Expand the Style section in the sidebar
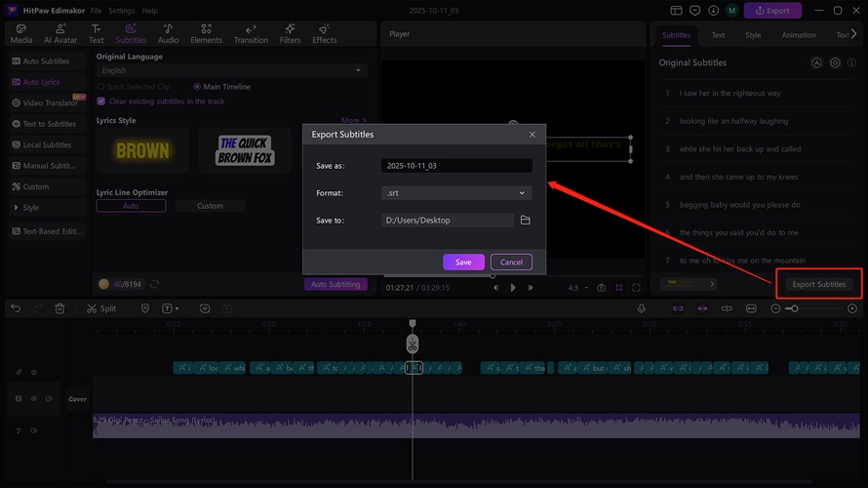 click(x=29, y=208)
